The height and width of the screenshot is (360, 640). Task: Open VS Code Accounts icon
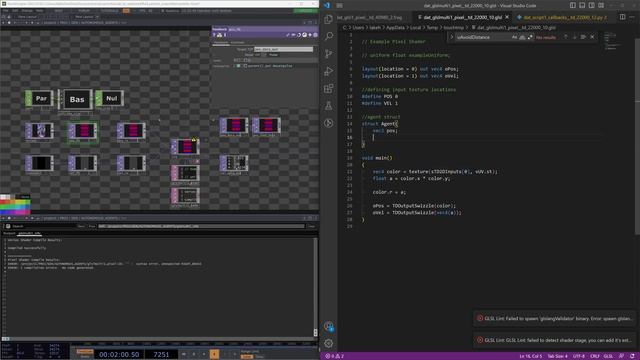329,326
